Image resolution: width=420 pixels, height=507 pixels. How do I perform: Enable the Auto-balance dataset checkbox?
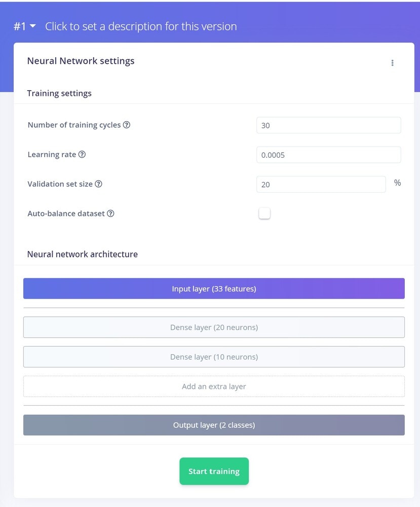[x=264, y=213]
